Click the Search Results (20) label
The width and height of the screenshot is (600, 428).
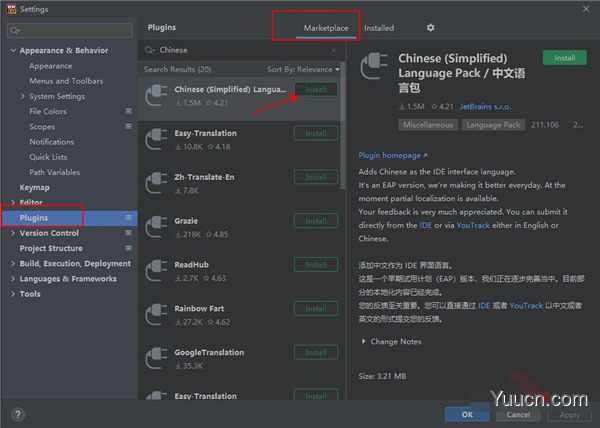[178, 70]
